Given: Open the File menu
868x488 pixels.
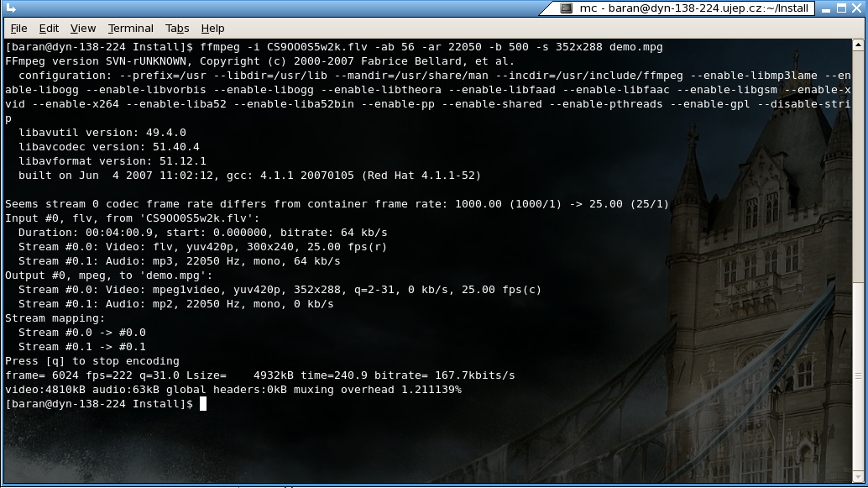Looking at the screenshot, I should 18,29.
